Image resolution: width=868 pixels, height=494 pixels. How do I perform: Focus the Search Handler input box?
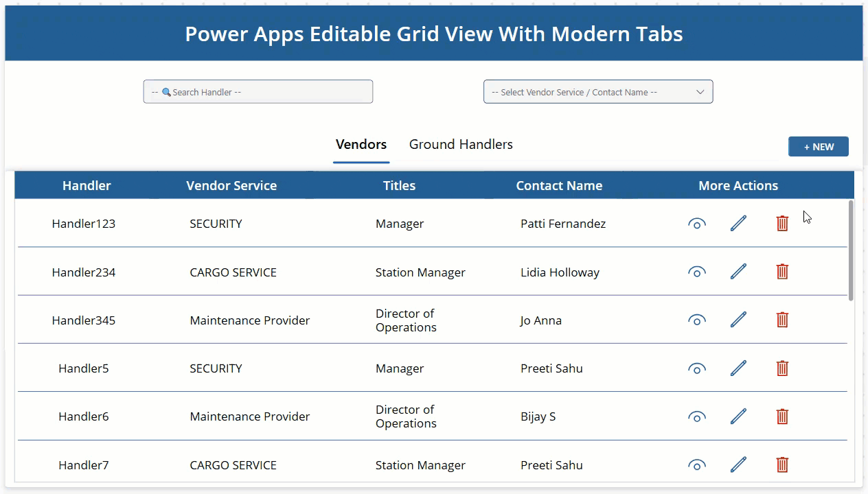(258, 92)
